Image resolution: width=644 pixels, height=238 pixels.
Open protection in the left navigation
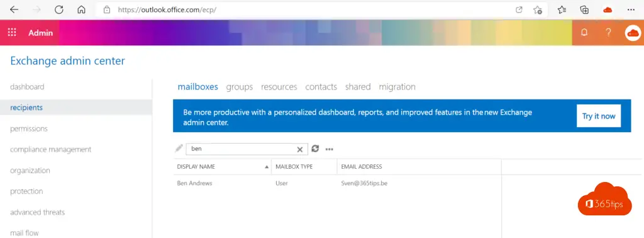click(26, 191)
